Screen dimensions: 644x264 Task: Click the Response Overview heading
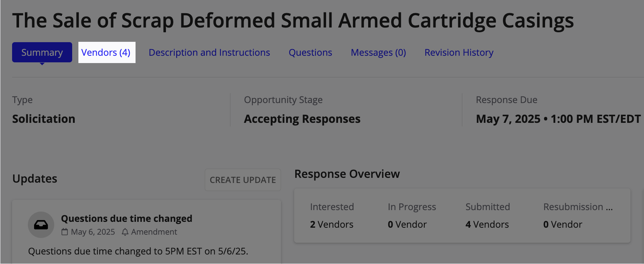[x=347, y=174]
